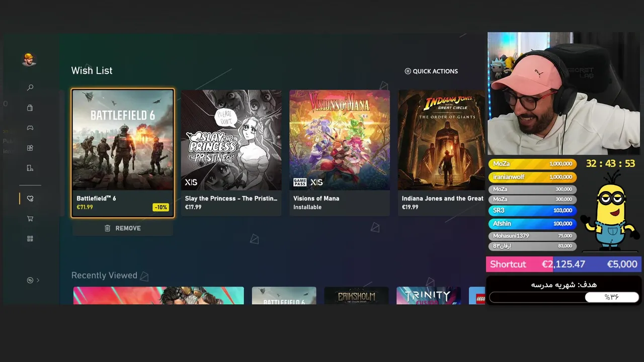This screenshot has height=362, width=644.
Task: Select Visions of Mana cover art
Action: point(340,140)
